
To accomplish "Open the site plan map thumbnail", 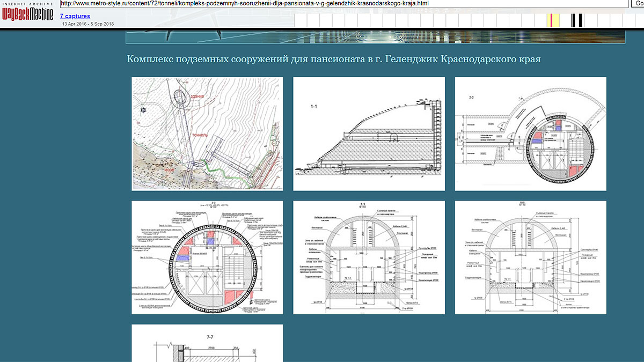I will point(208,134).
